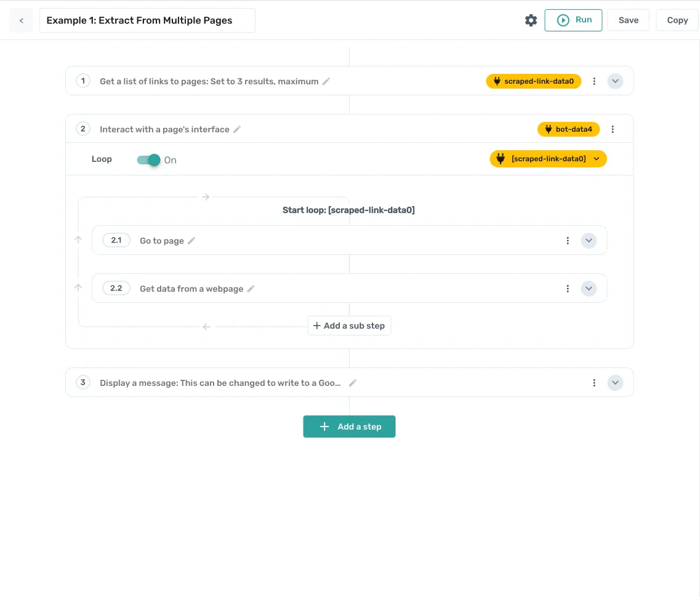
Task: Click the plug icon on bot-data4 badge
Action: (x=548, y=129)
